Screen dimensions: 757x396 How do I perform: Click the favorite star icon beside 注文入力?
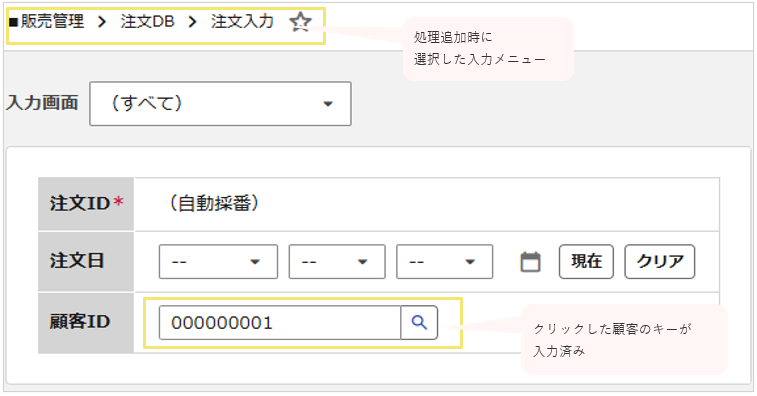[x=300, y=22]
